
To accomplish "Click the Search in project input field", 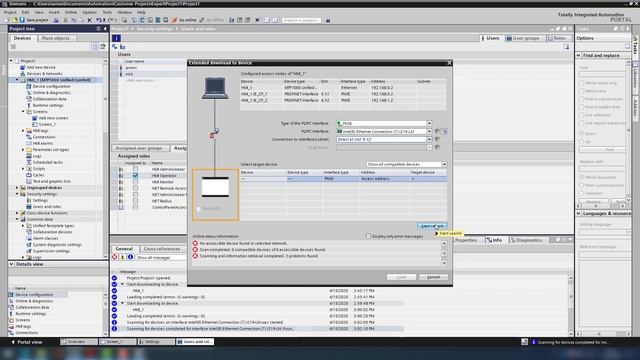I will pyautogui.click(x=301, y=20).
